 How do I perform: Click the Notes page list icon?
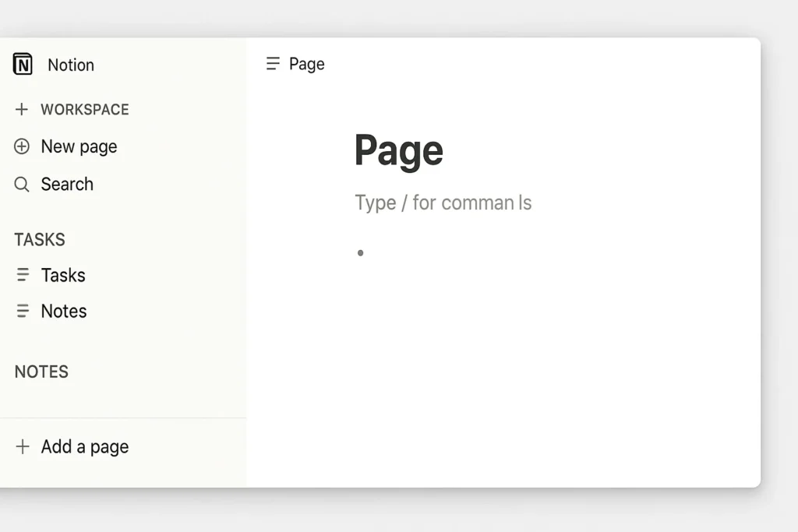click(23, 312)
